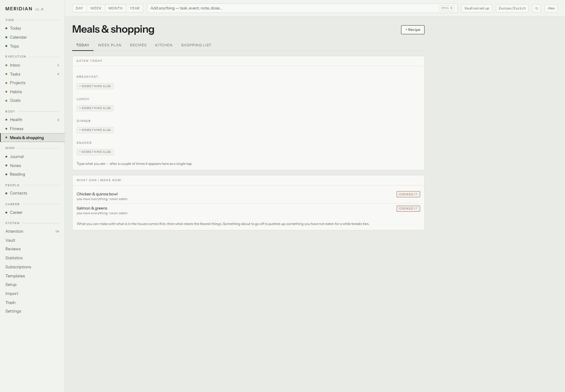Open the Inbox
The image size is (565, 392).
tap(32, 65)
